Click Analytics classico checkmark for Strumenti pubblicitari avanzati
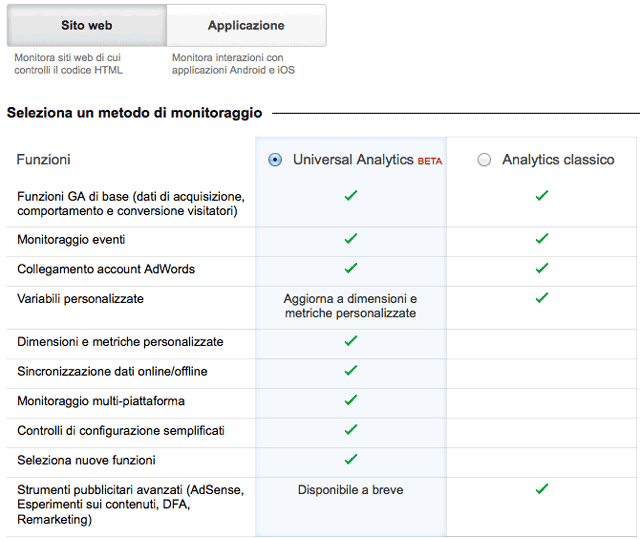 (542, 488)
